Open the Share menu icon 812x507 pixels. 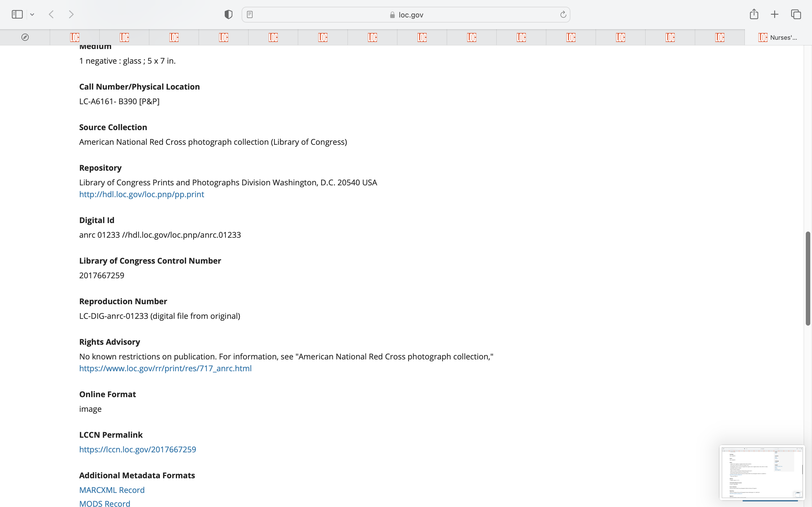[754, 14]
